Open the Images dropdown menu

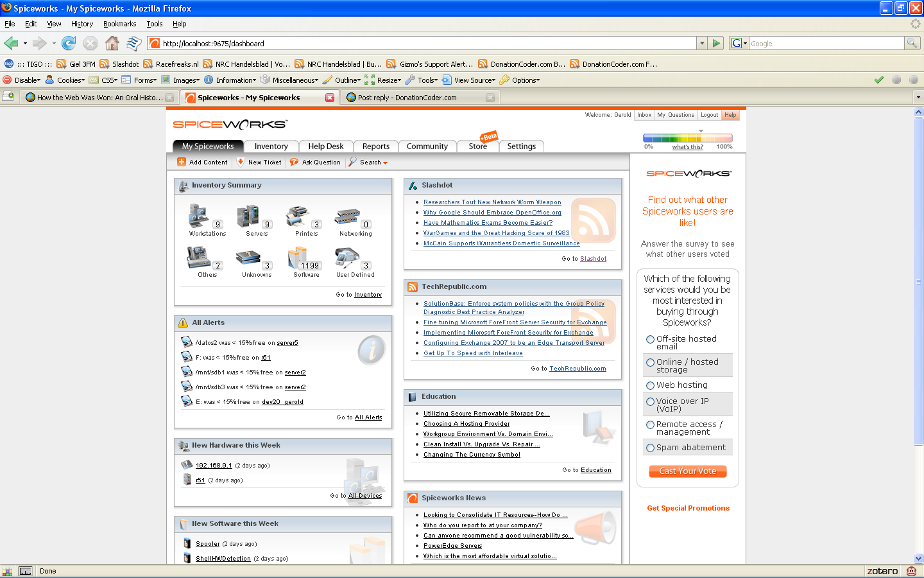pos(182,80)
